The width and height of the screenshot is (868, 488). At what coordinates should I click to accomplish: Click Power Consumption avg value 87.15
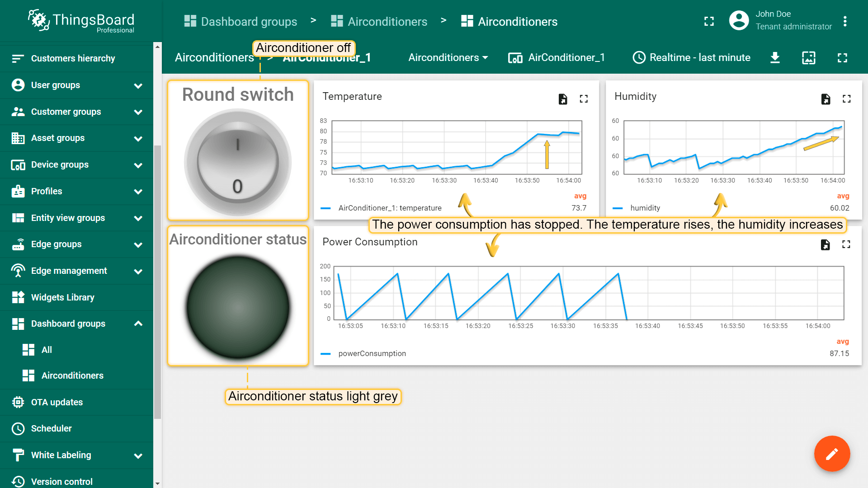click(839, 353)
